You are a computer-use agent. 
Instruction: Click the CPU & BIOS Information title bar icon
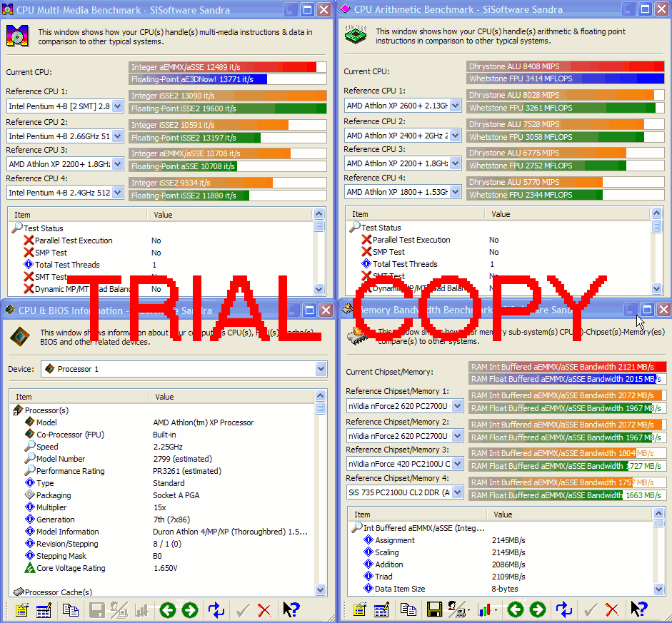[x=9, y=310]
